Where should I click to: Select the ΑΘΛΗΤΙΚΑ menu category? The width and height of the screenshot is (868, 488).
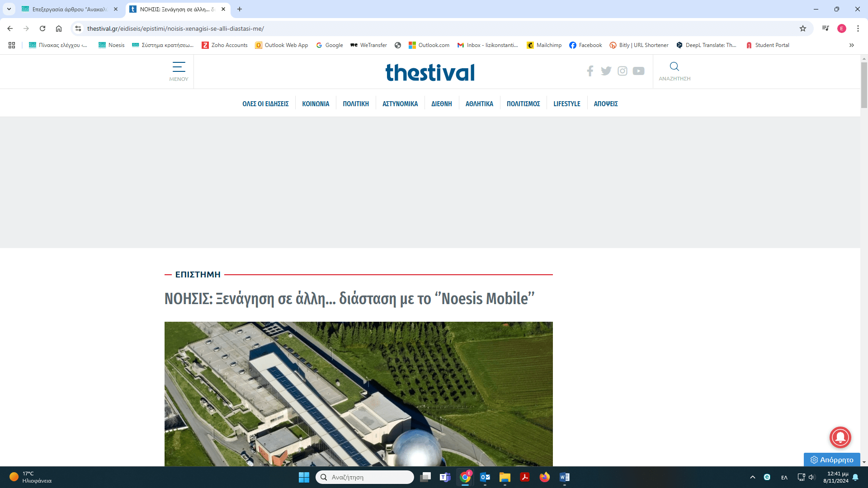479,104
